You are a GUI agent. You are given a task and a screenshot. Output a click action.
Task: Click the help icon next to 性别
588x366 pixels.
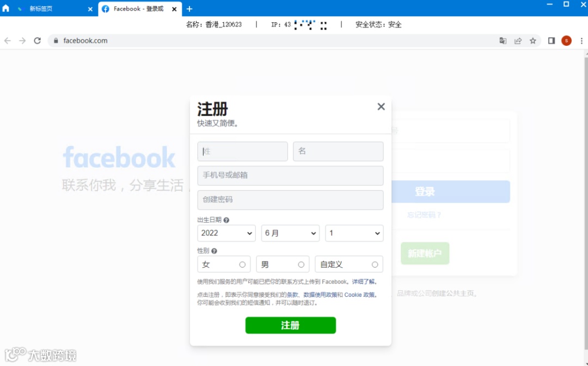coord(214,251)
